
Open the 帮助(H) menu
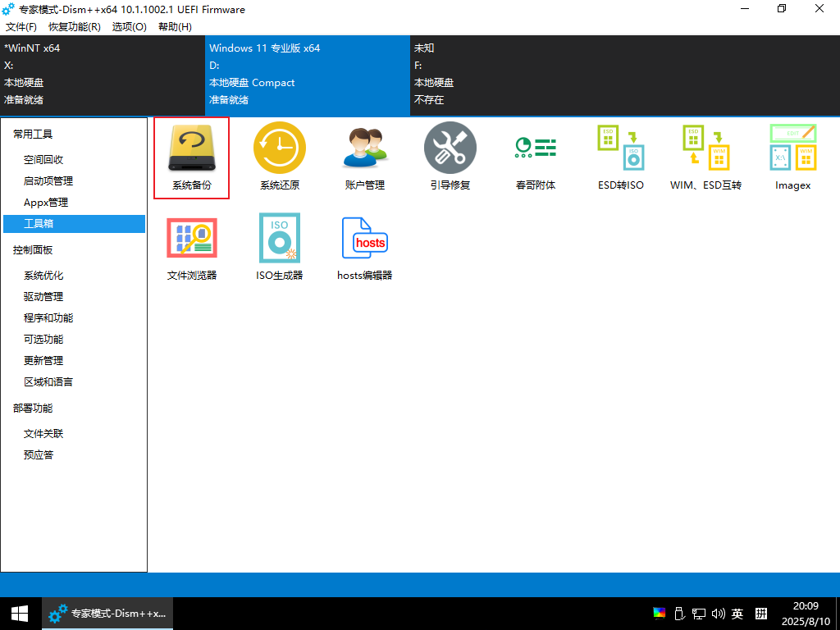coord(176,27)
